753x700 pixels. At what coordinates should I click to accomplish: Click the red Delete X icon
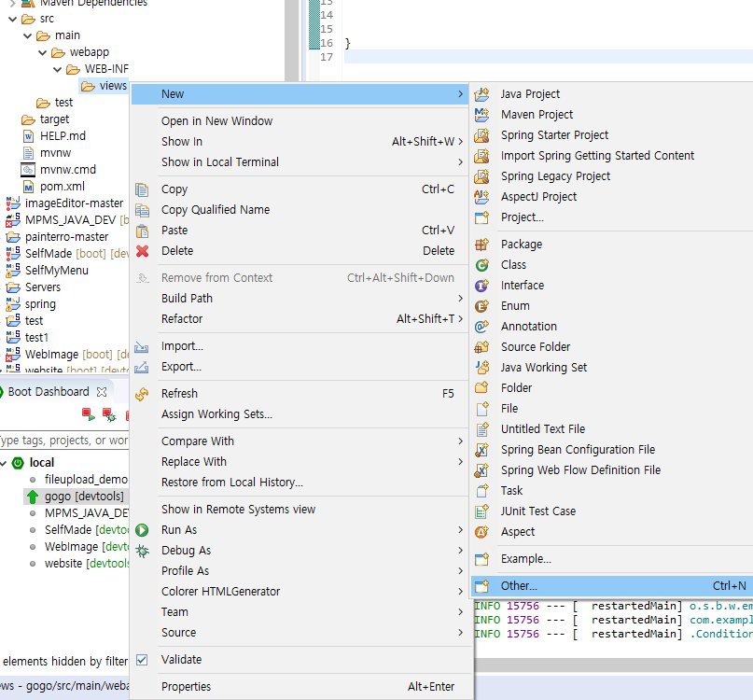pyautogui.click(x=142, y=251)
